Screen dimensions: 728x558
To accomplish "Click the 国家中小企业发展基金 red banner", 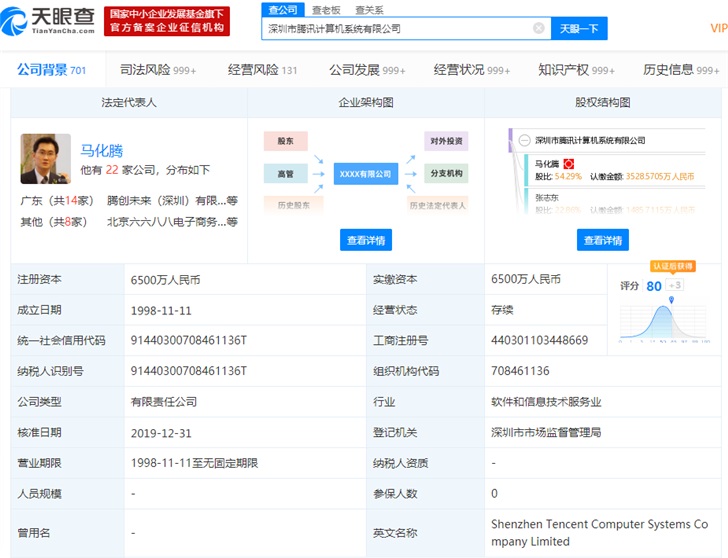I will coord(167,21).
